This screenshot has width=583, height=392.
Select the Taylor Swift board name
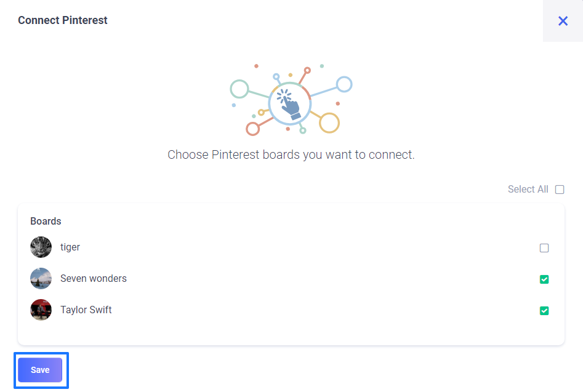[86, 310]
